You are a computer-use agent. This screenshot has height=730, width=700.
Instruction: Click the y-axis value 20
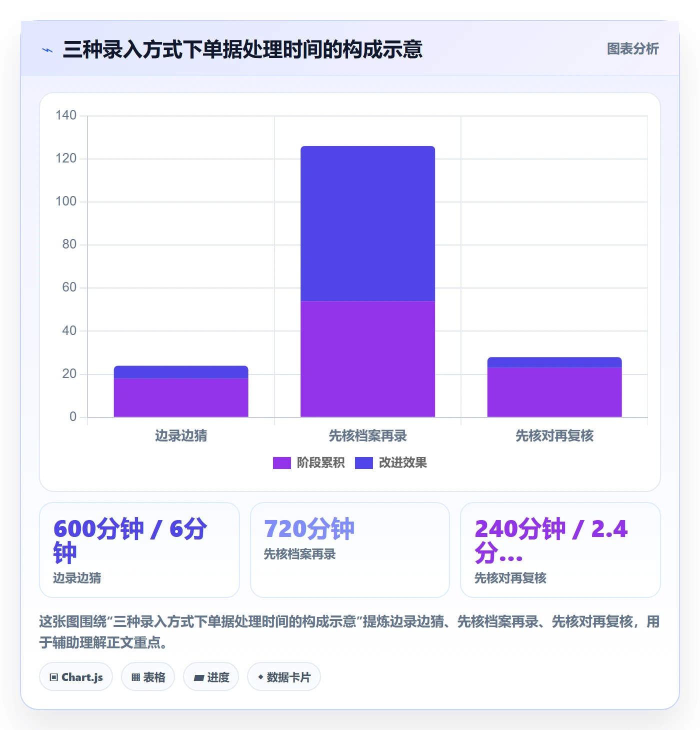tap(69, 374)
